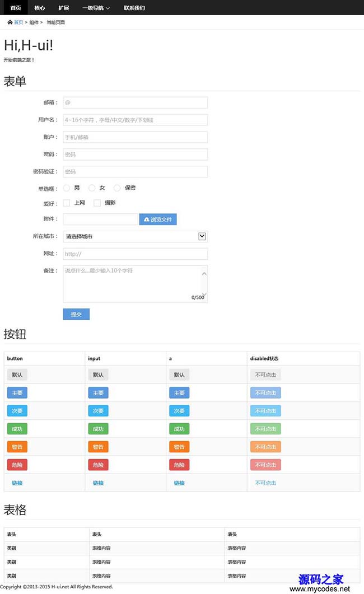The image size is (364, 594).
Task: Check the 摄影 hobby checkbox
Action: pos(97,203)
